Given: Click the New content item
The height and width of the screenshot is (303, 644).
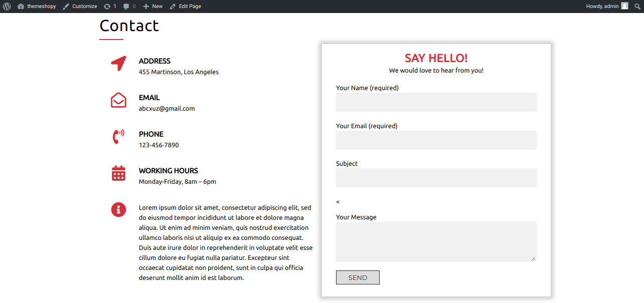Looking at the screenshot, I should click(x=152, y=7).
